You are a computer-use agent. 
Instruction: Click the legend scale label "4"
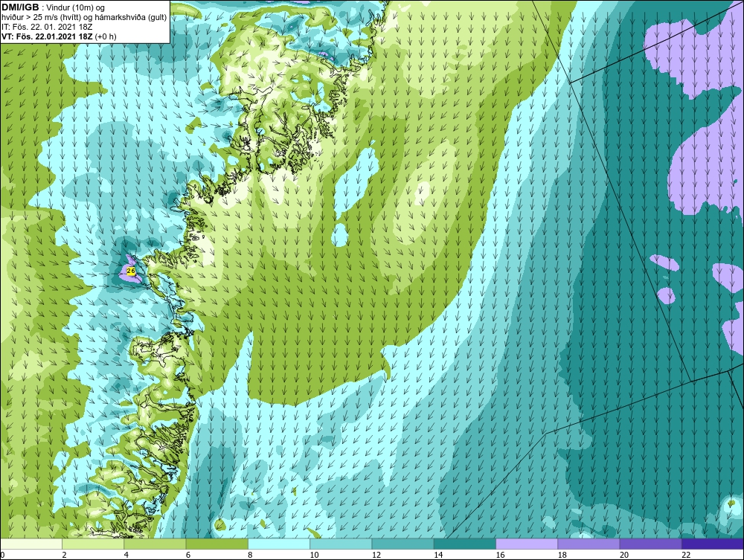point(126,556)
